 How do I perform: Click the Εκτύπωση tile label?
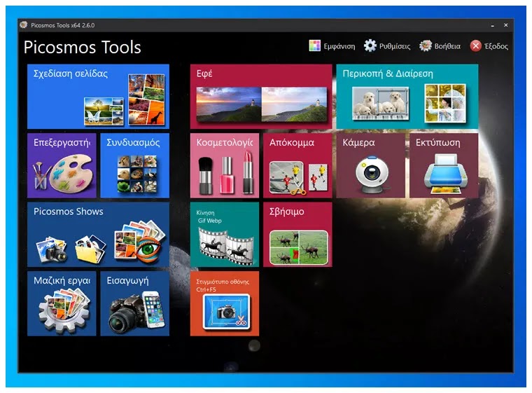coord(438,143)
